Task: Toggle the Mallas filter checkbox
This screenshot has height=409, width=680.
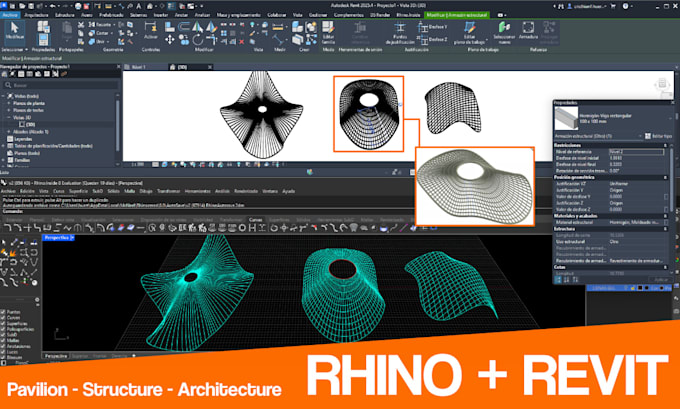Action: point(3,340)
